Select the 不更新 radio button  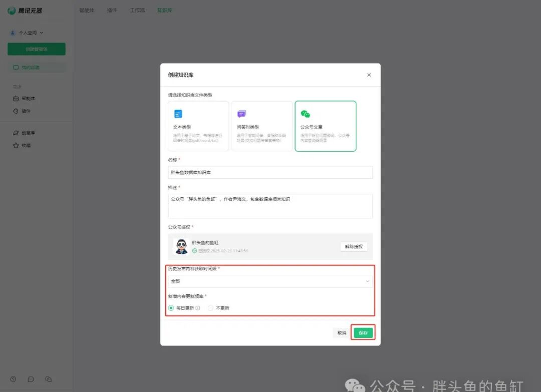tap(210, 308)
